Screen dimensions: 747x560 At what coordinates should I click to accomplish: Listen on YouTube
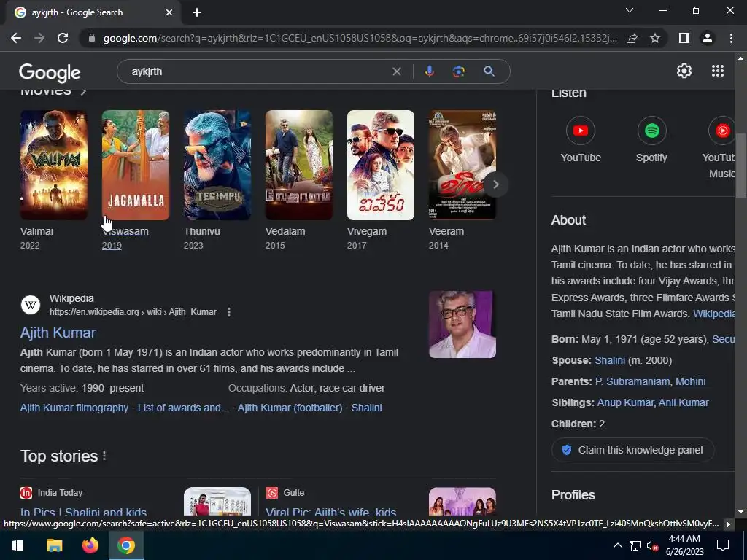click(x=580, y=139)
